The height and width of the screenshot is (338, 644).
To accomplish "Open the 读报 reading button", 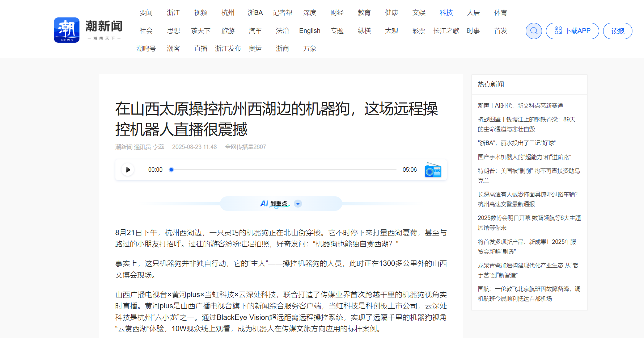I will coord(617,31).
